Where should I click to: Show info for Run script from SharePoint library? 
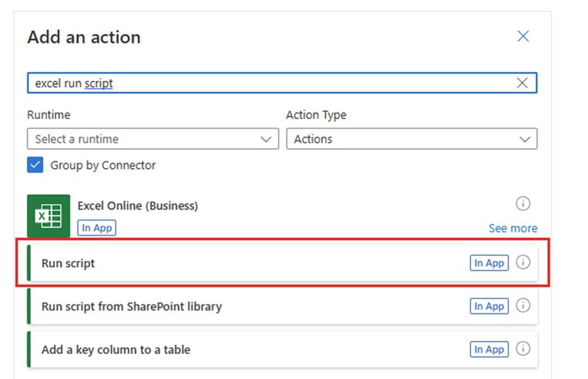523,305
